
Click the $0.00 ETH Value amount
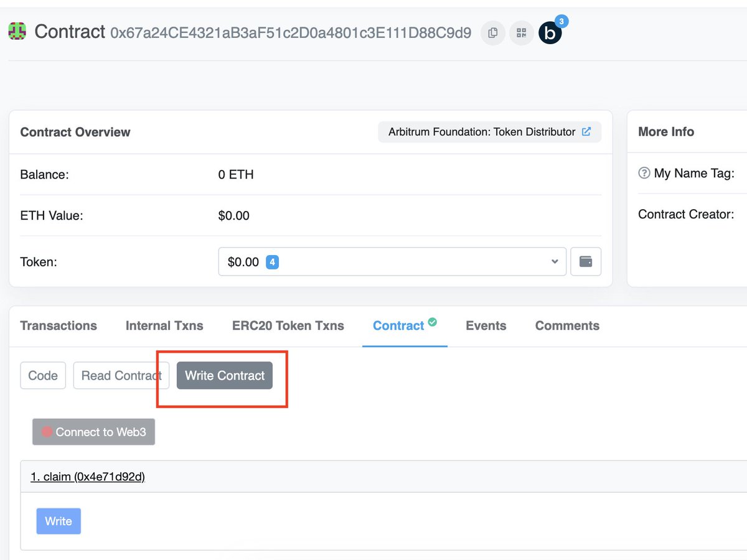point(234,216)
